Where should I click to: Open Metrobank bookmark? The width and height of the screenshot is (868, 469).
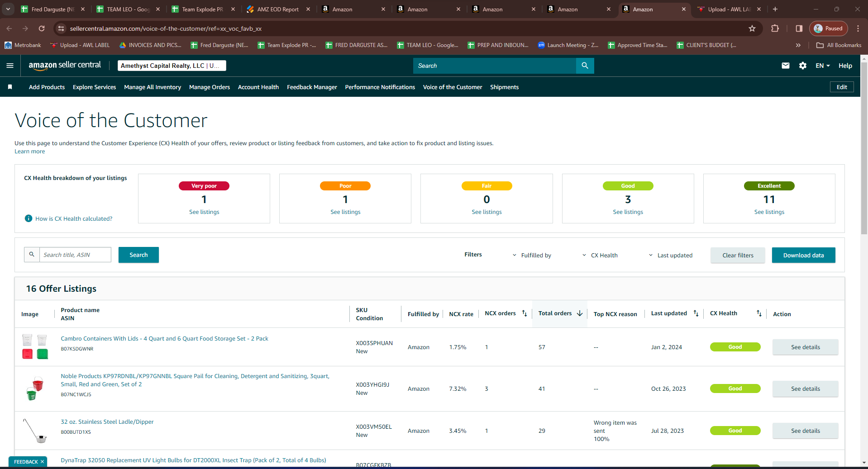pos(23,45)
